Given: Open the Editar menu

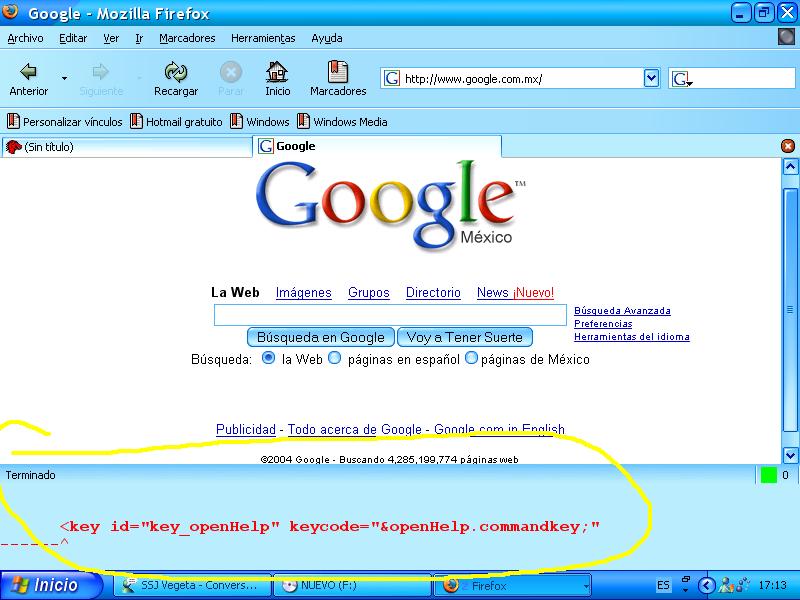Looking at the screenshot, I should click(73, 38).
